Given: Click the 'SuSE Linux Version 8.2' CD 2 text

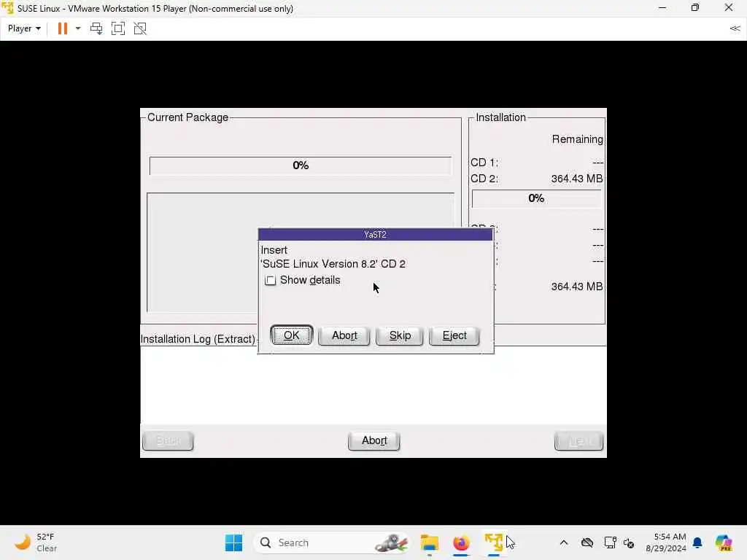Looking at the screenshot, I should click(333, 264).
